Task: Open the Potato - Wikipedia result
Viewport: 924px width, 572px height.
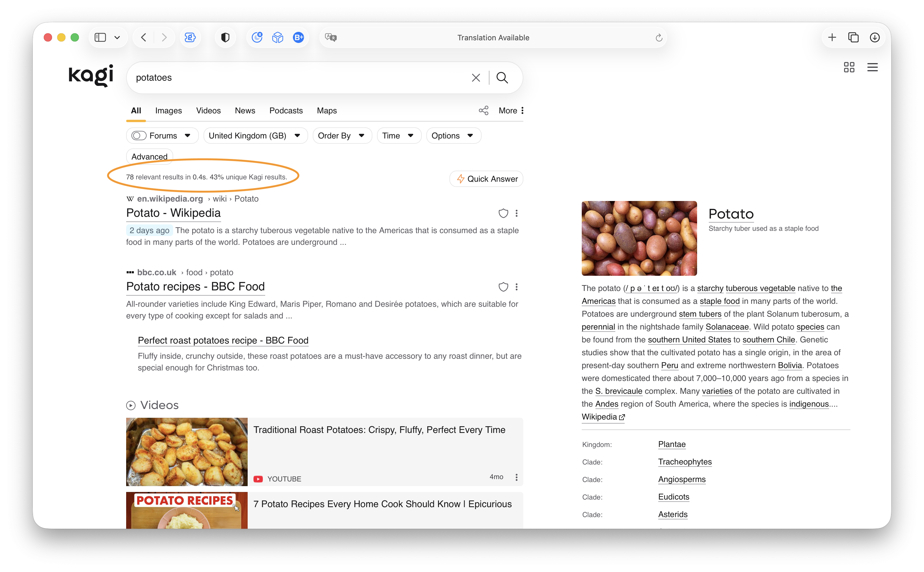Action: 173,213
